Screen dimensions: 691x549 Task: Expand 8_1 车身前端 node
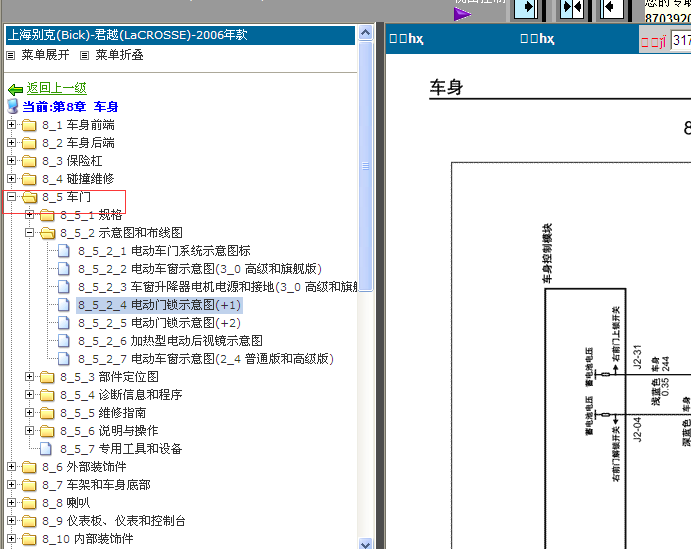click(11, 125)
